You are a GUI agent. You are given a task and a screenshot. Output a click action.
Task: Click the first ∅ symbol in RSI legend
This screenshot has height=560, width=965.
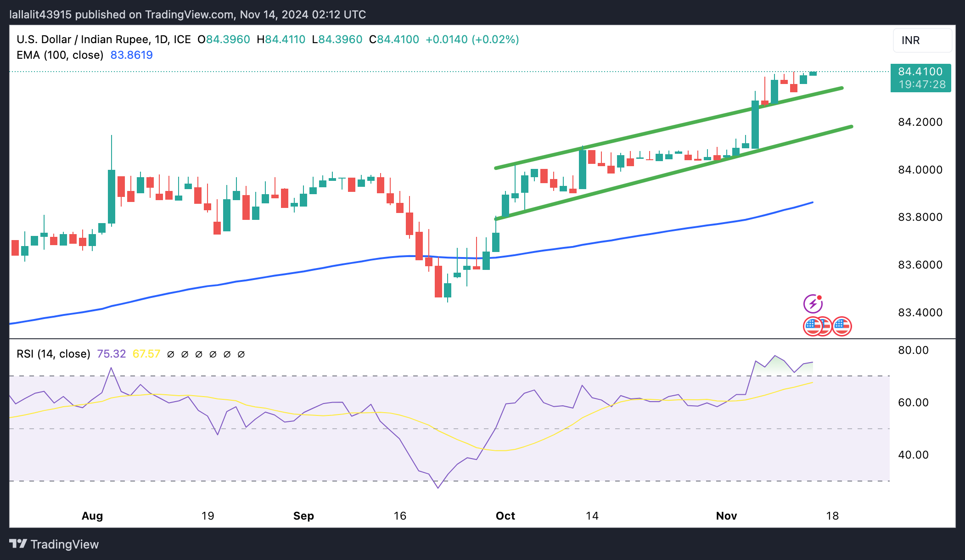(x=171, y=354)
